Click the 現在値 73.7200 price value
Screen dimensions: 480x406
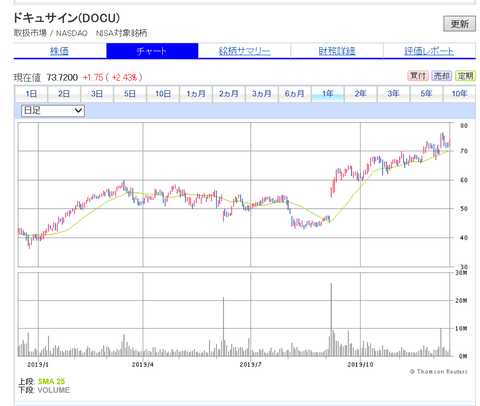pyautogui.click(x=62, y=77)
